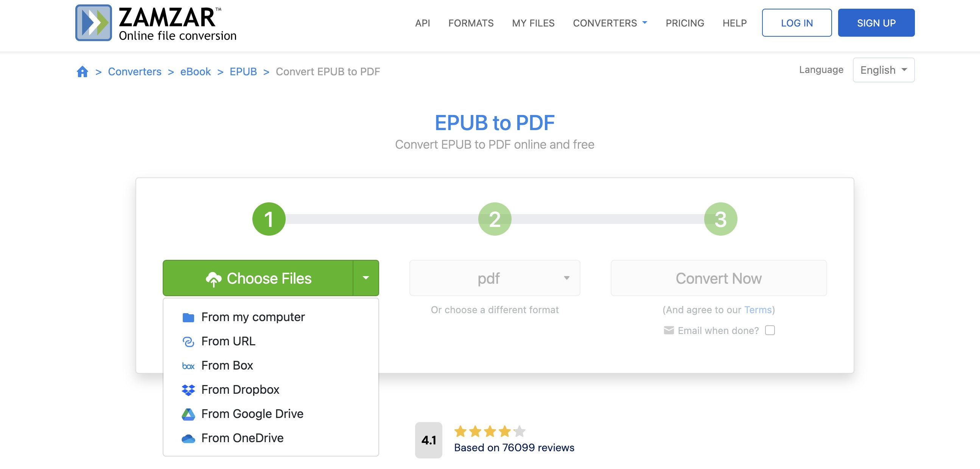Enable the Email when done checkbox
This screenshot has height=469, width=980.
click(x=770, y=330)
